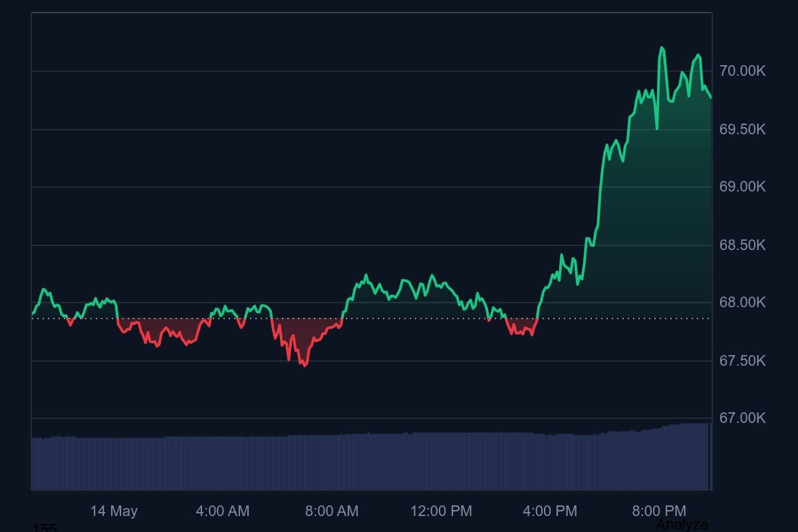Image resolution: width=798 pixels, height=532 pixels.
Task: Click the 4:00 AM time label
Action: (x=223, y=511)
